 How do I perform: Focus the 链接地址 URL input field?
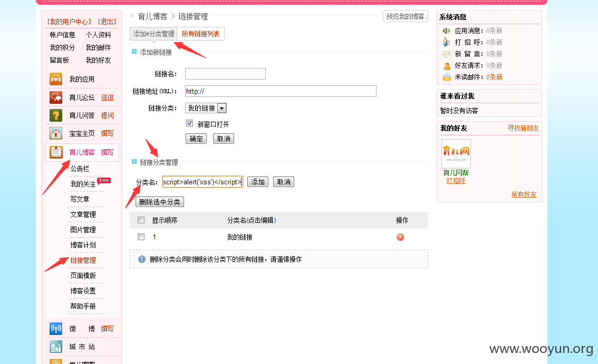pyautogui.click(x=281, y=91)
